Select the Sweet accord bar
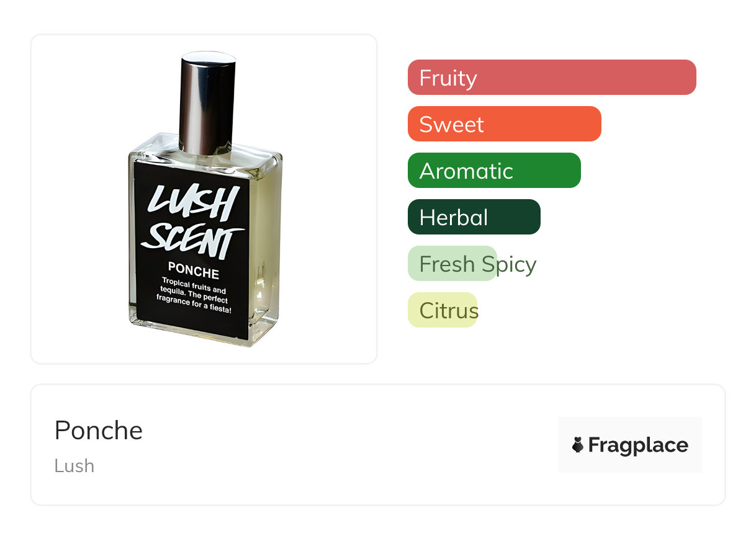Image resolution: width=756 pixels, height=536 pixels. (x=504, y=124)
